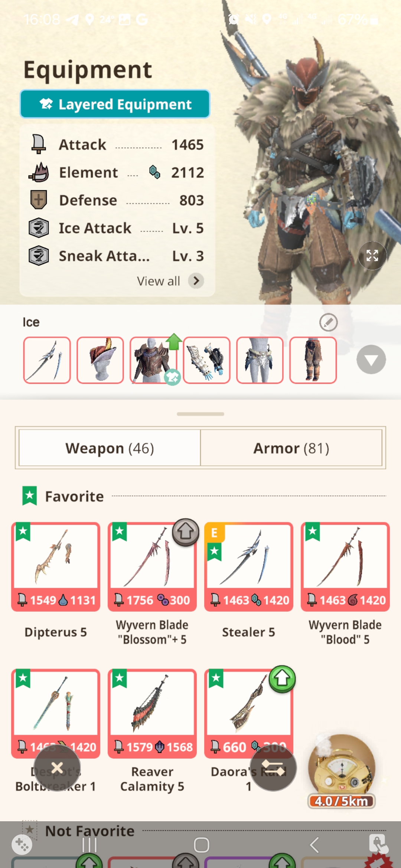Switch to the Weapon (46) tab
The width and height of the screenshot is (401, 868).
(x=110, y=448)
